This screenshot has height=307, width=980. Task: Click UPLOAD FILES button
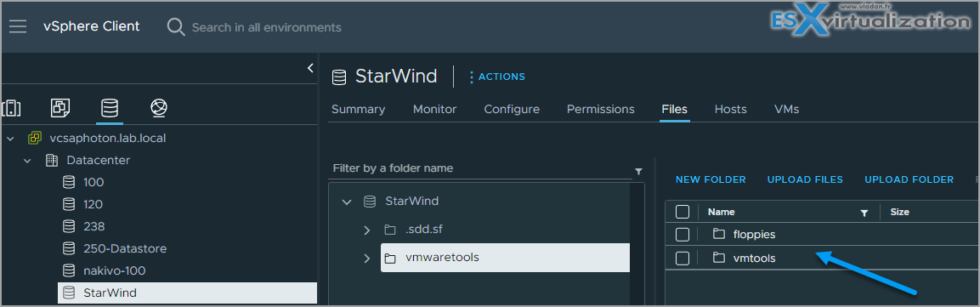tap(805, 180)
